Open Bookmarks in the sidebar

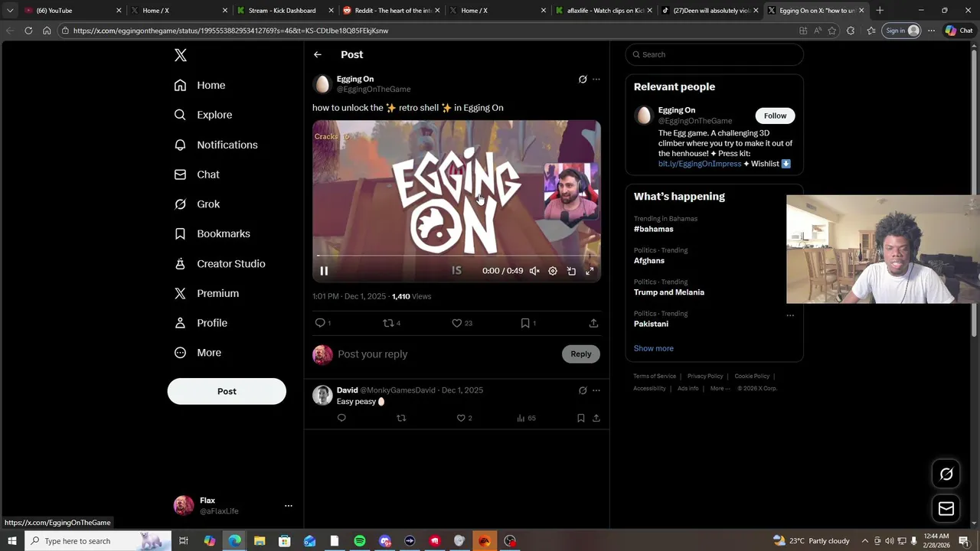pyautogui.click(x=212, y=233)
